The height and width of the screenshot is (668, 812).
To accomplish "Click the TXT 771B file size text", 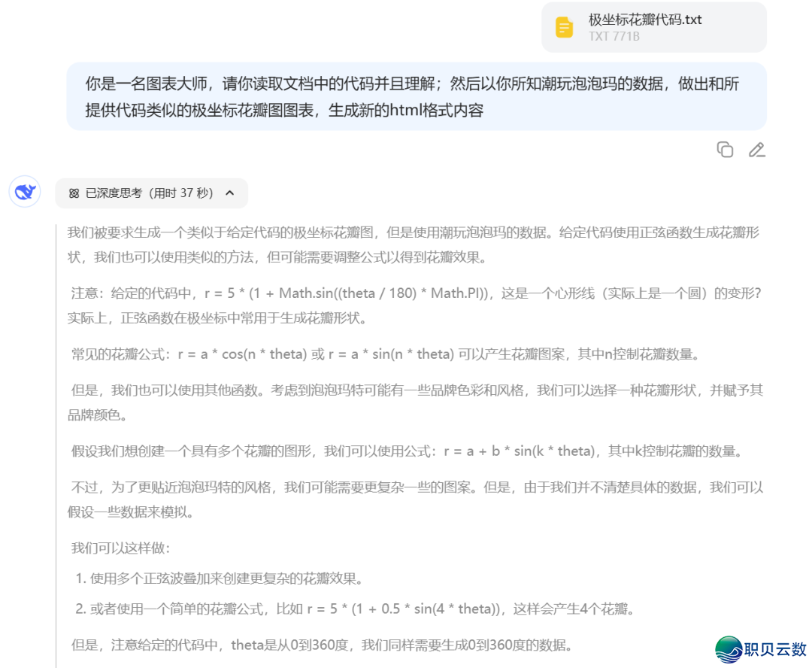I will [614, 36].
